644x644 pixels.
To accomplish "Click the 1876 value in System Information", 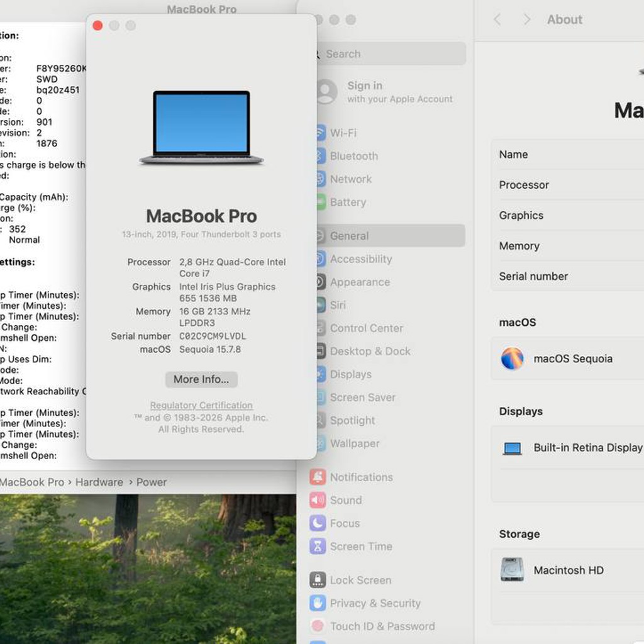I will 47,143.
